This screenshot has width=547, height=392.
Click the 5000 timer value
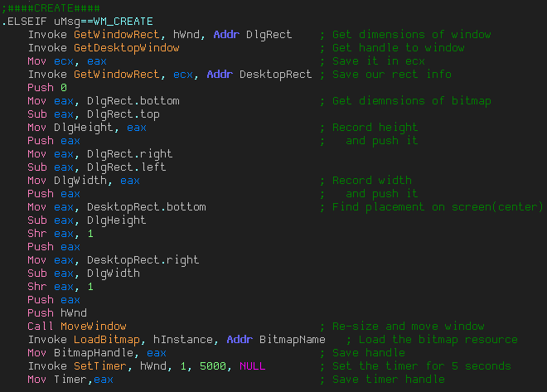[x=213, y=366]
